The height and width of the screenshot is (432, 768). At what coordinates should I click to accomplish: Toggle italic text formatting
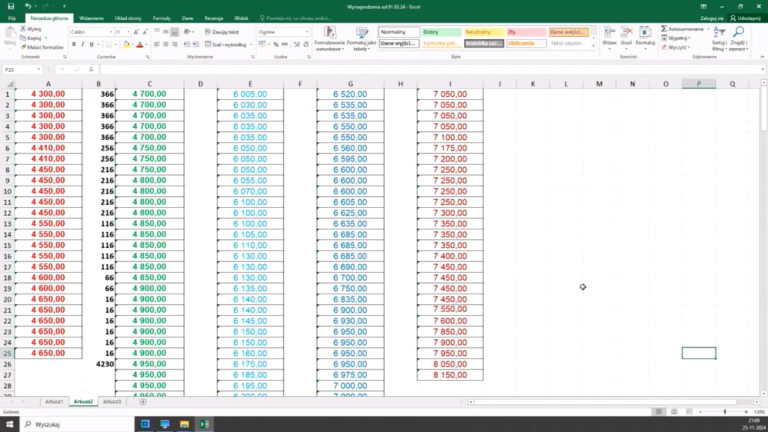click(81, 44)
